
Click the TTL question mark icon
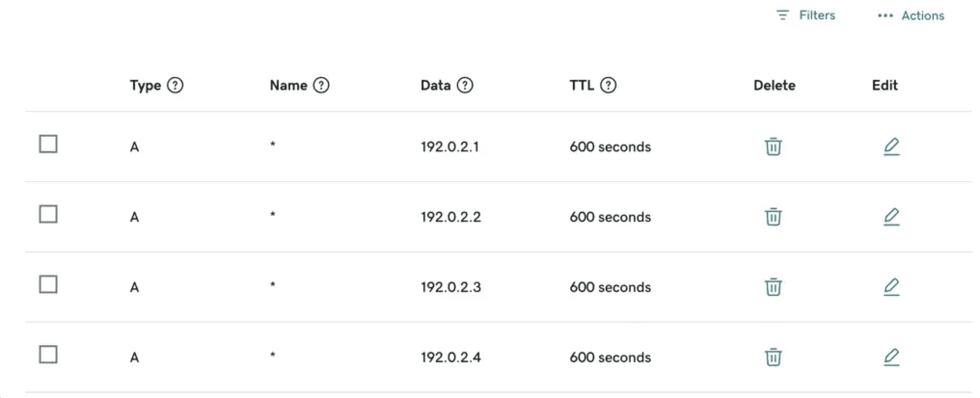(x=608, y=85)
